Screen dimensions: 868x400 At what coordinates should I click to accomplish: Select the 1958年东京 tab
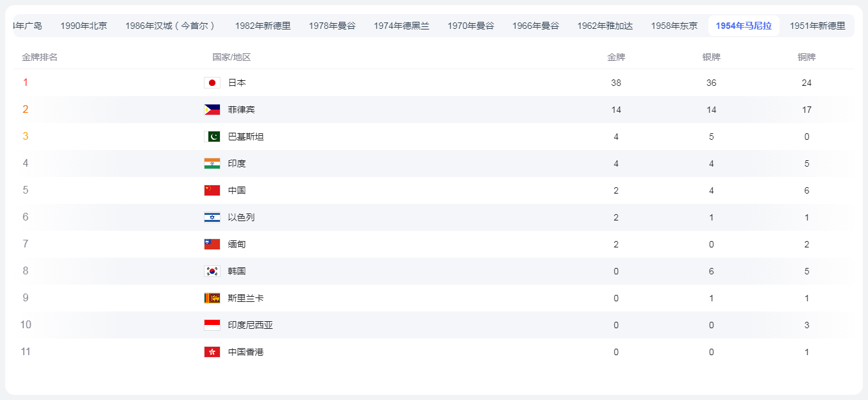[674, 26]
